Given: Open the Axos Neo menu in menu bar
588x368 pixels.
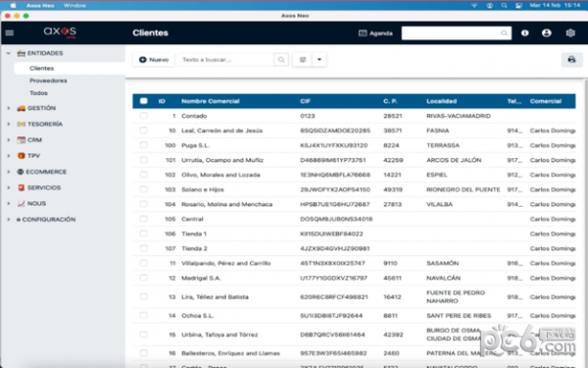Looking at the screenshot, I should tap(40, 6).
